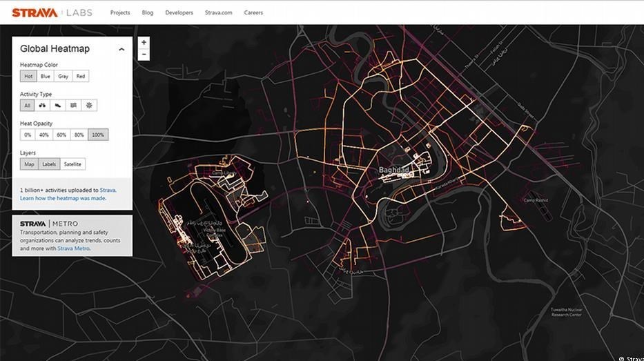Choose the Red heatmap color
Image resolution: width=644 pixels, height=361 pixels.
click(x=81, y=77)
